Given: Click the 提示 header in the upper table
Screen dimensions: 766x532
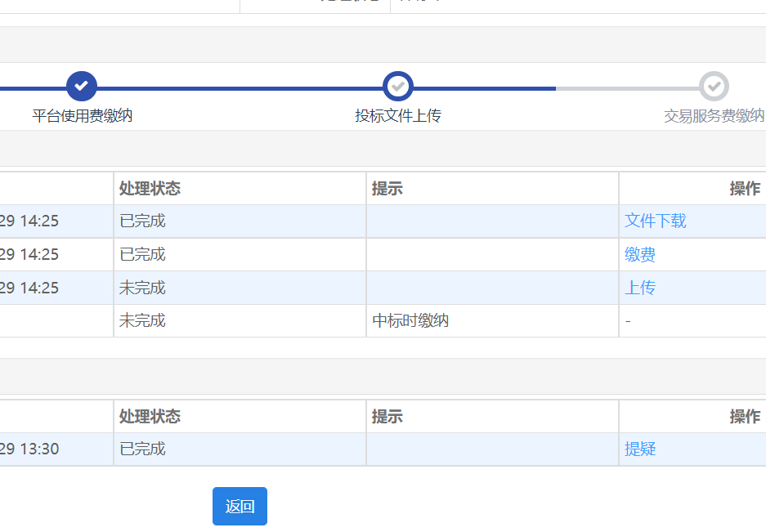Looking at the screenshot, I should (x=387, y=189).
